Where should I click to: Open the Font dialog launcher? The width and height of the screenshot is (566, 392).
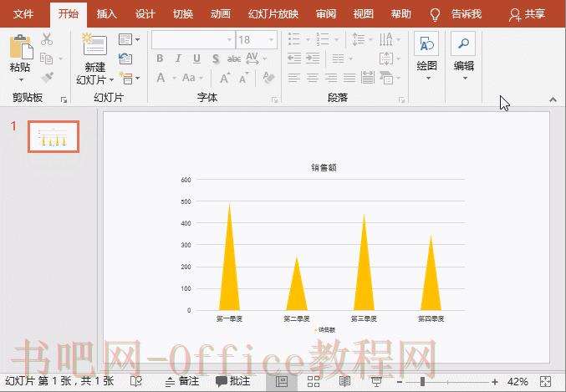pos(275,100)
